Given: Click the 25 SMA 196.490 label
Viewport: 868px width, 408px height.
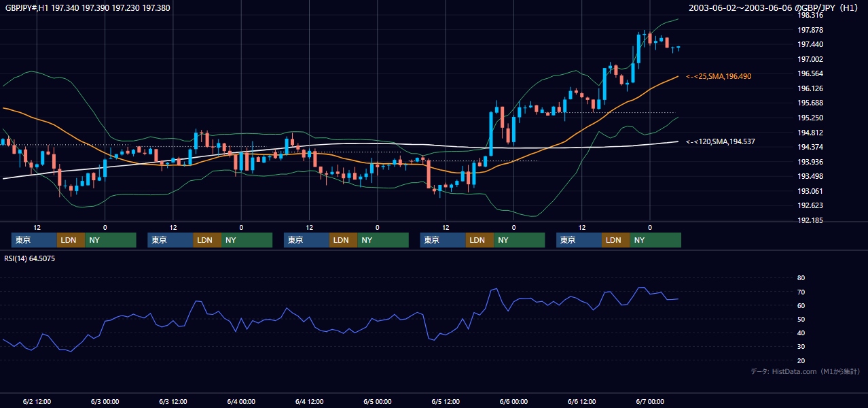Looking at the screenshot, I should pos(719,77).
